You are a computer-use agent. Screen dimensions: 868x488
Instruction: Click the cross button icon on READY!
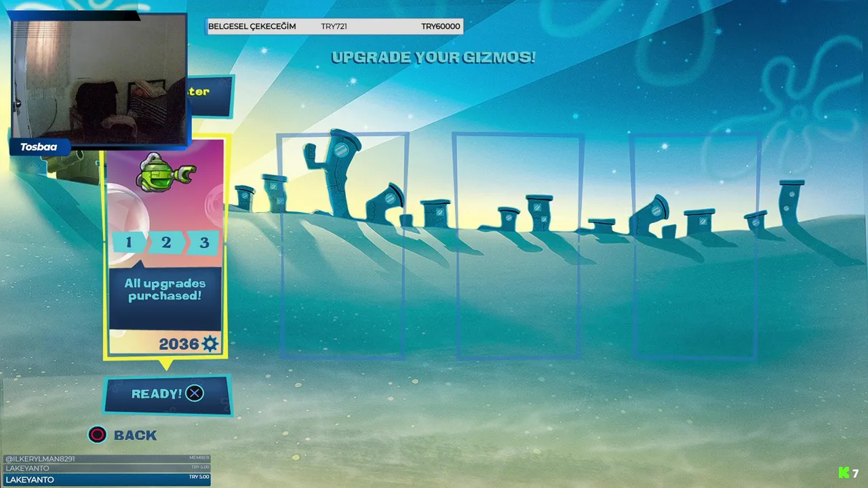click(195, 393)
